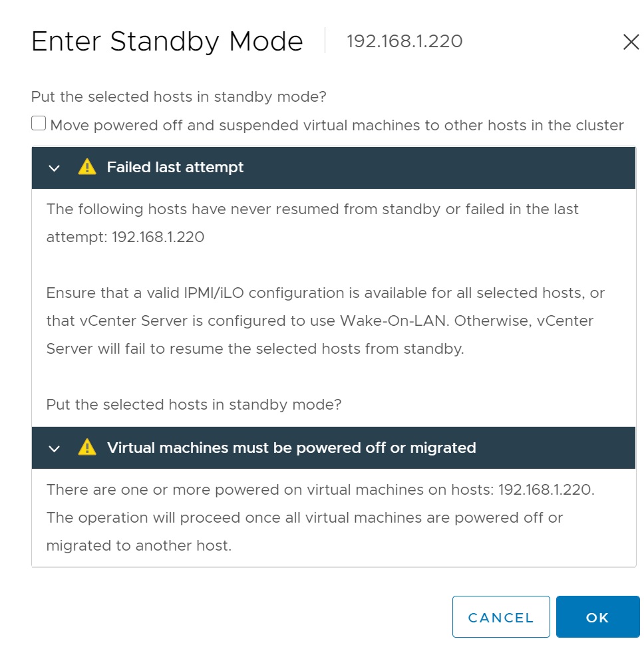Click the 'Failed last attempt' header text
The image size is (644, 645).
175,168
